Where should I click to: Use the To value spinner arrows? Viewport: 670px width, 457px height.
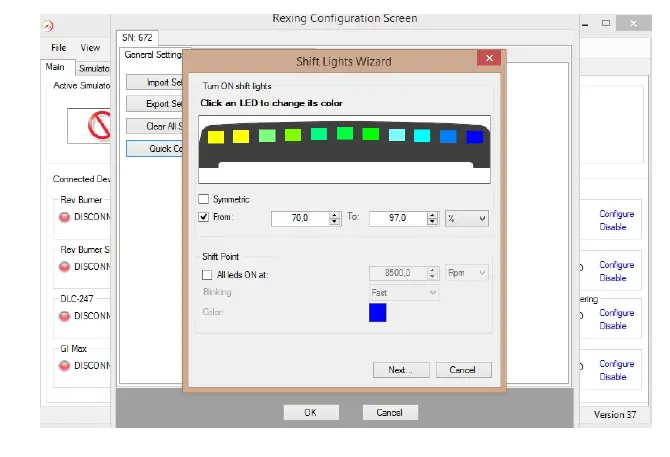point(432,218)
